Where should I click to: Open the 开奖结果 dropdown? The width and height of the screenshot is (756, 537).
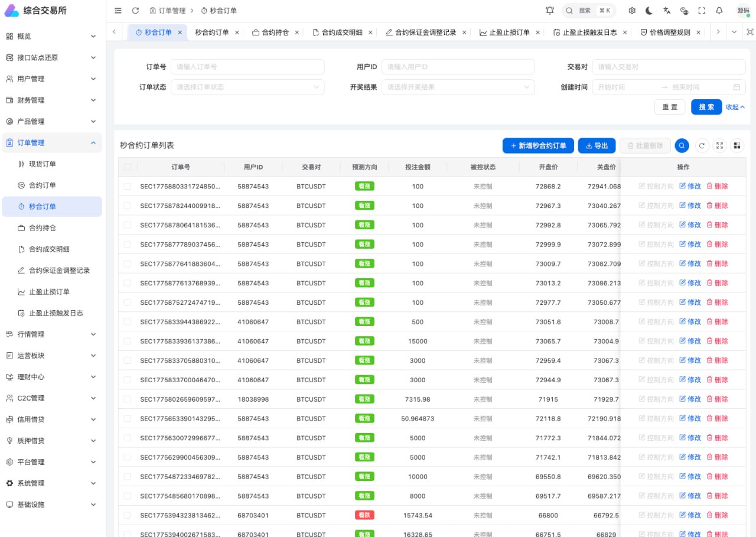pyautogui.click(x=458, y=87)
